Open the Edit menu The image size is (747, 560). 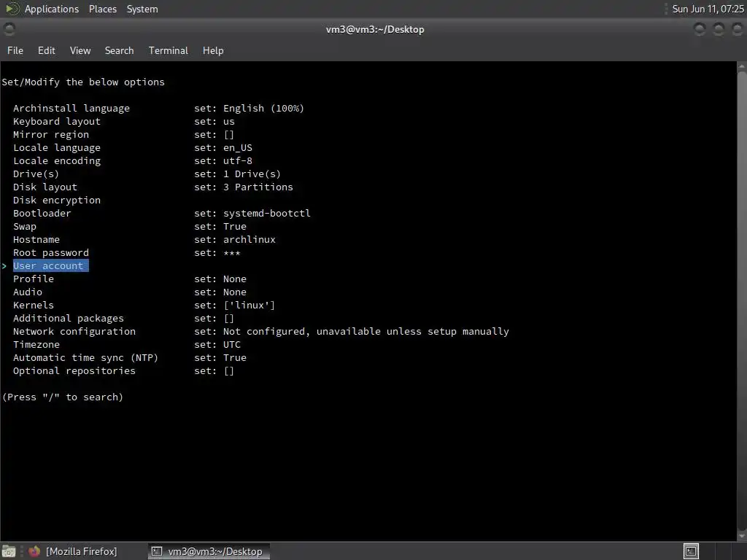[x=46, y=50]
